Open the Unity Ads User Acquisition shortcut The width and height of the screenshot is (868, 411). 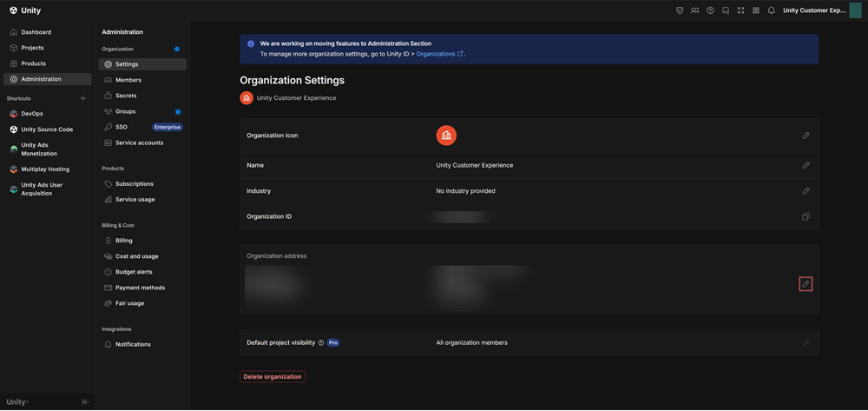[x=47, y=189]
